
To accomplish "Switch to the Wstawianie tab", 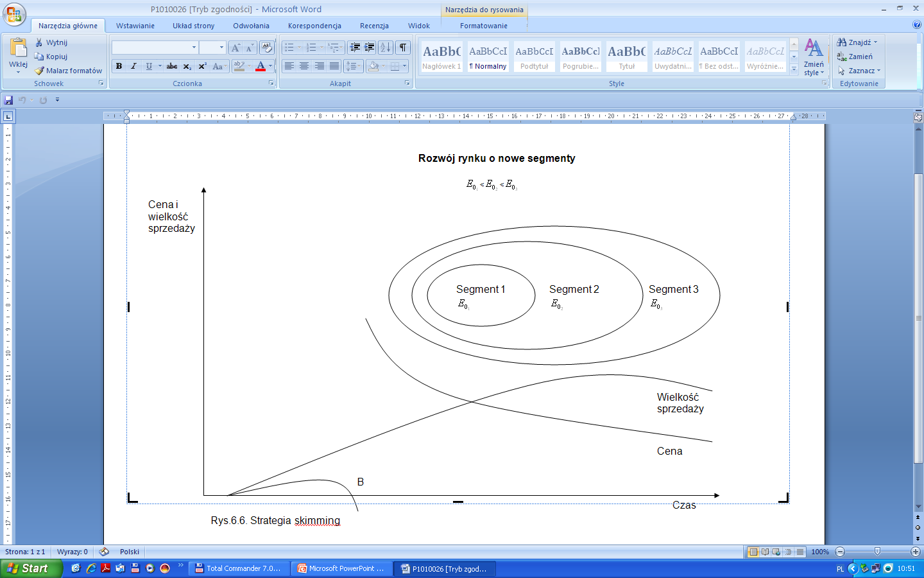I will pyautogui.click(x=135, y=26).
